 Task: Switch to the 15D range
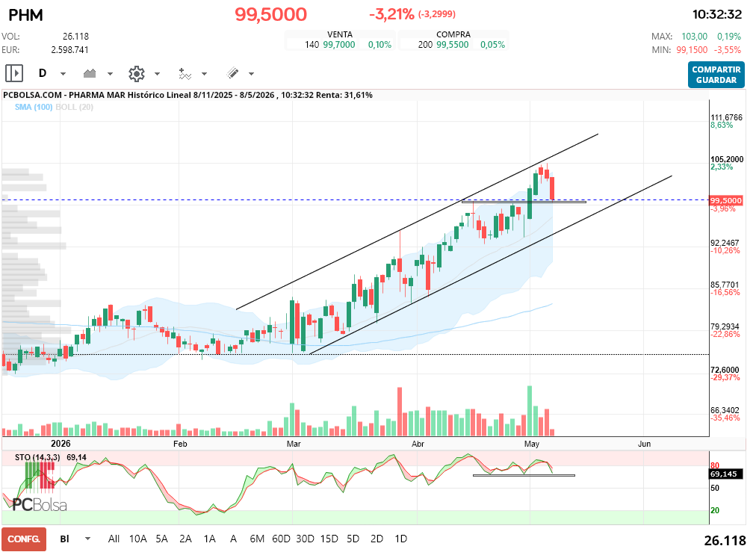point(329,539)
